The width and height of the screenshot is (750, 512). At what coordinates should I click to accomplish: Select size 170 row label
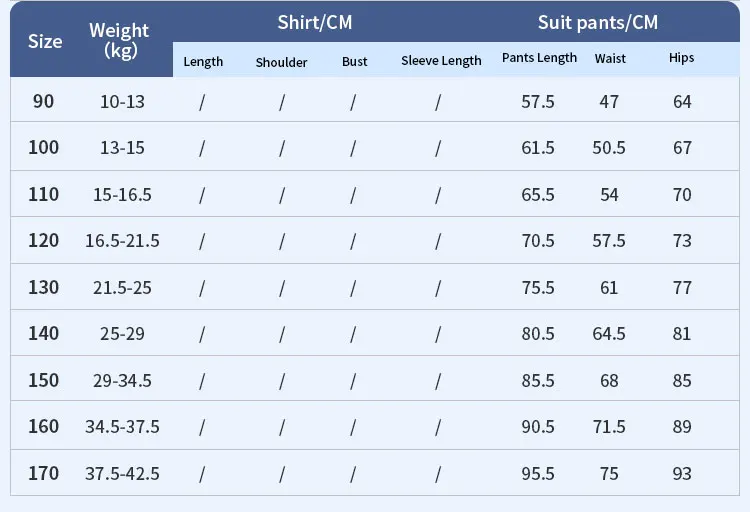[44, 473]
